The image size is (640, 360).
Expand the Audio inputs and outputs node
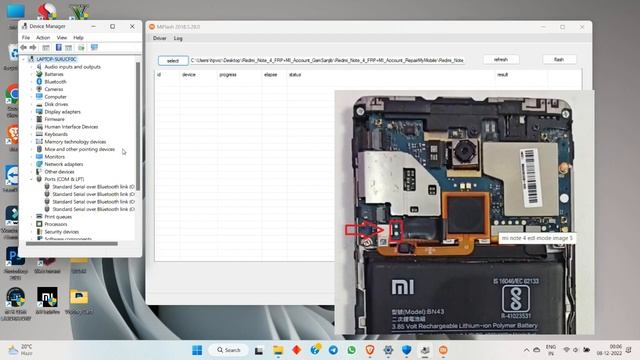pyautogui.click(x=31, y=67)
